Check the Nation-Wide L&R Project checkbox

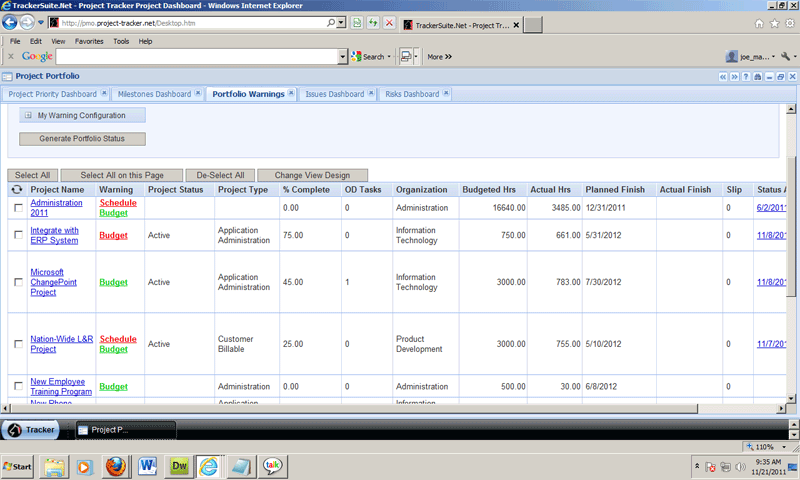click(x=18, y=344)
